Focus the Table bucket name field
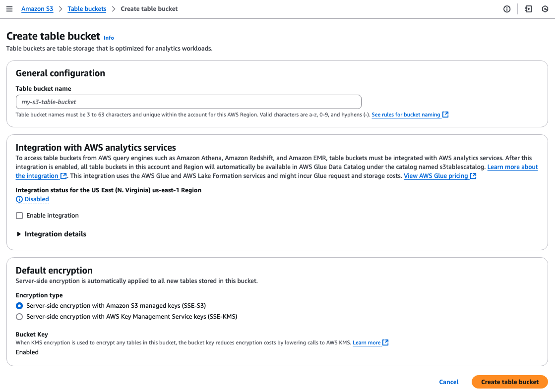555x392 pixels. point(188,102)
